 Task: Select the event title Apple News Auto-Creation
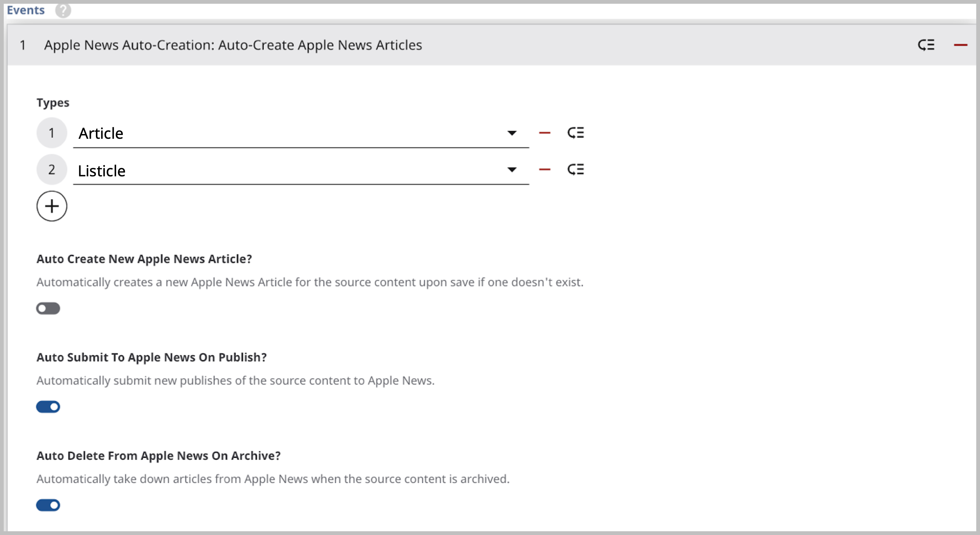click(x=233, y=45)
